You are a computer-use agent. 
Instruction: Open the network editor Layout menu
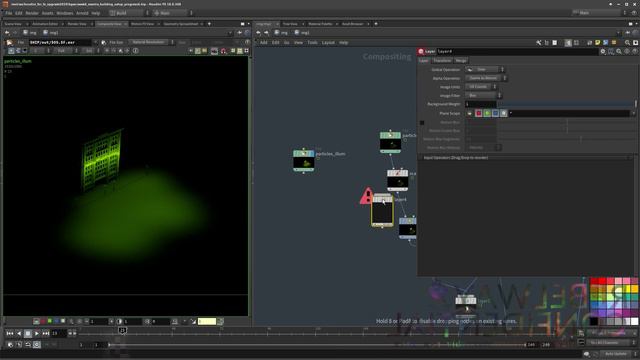click(328, 42)
